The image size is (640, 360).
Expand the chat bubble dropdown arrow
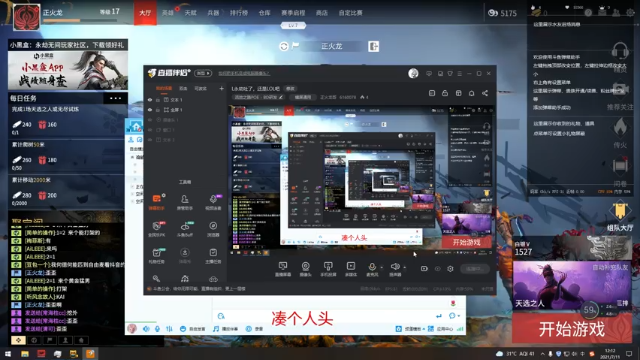click(459, 316)
